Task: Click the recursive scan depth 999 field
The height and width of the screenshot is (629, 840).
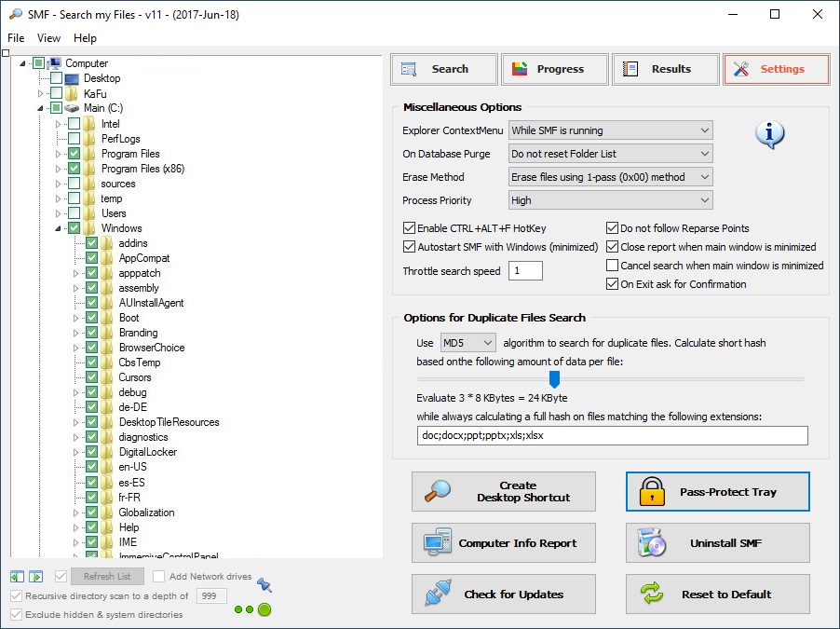Action: point(211,595)
